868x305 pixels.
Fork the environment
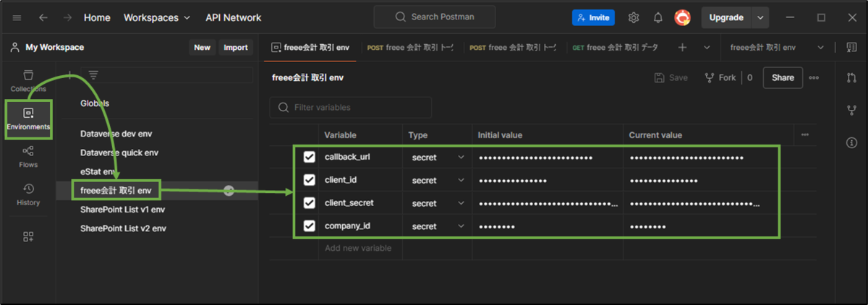(x=720, y=78)
